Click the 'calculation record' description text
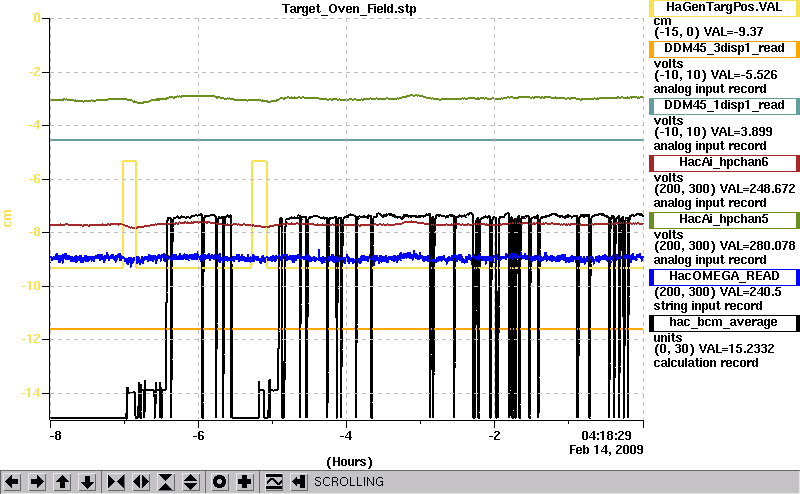 [x=706, y=363]
